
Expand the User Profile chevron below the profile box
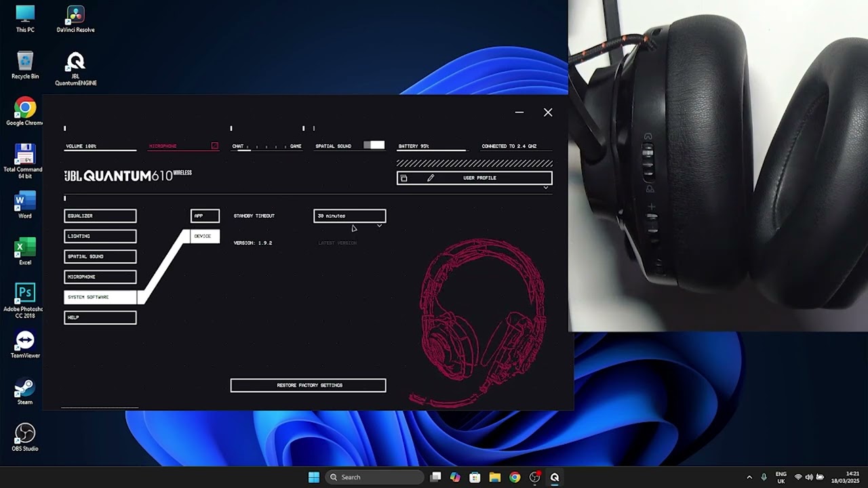[545, 188]
